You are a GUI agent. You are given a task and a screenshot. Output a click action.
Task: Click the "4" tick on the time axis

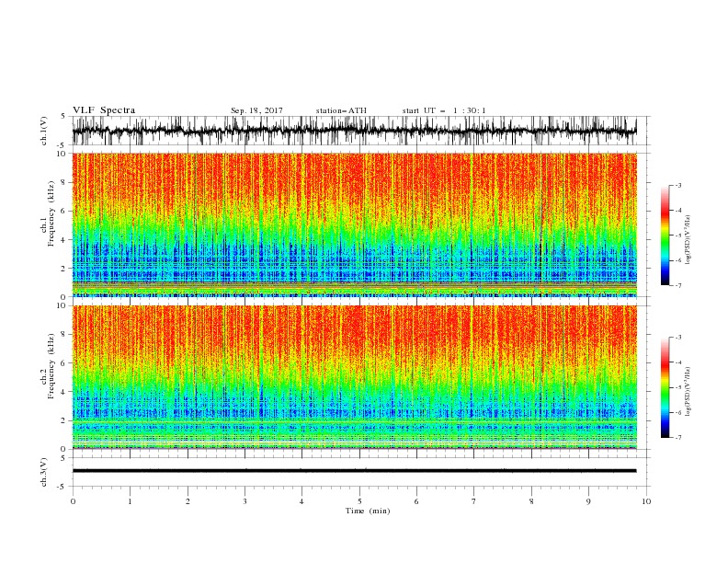301,501
